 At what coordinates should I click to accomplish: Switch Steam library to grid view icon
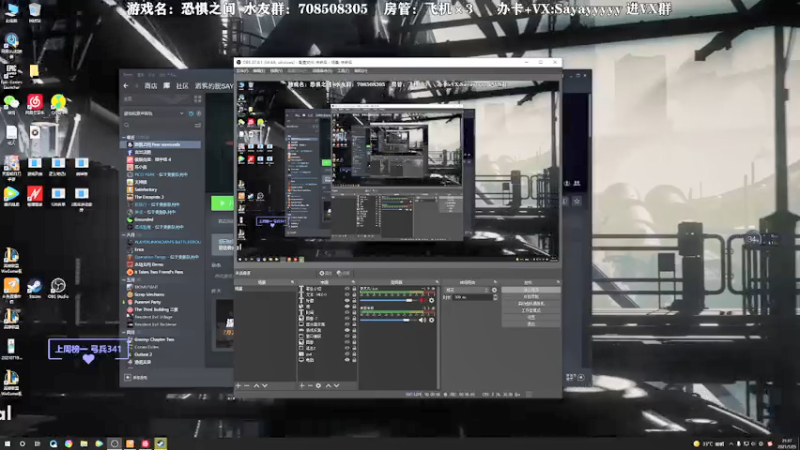(197, 99)
